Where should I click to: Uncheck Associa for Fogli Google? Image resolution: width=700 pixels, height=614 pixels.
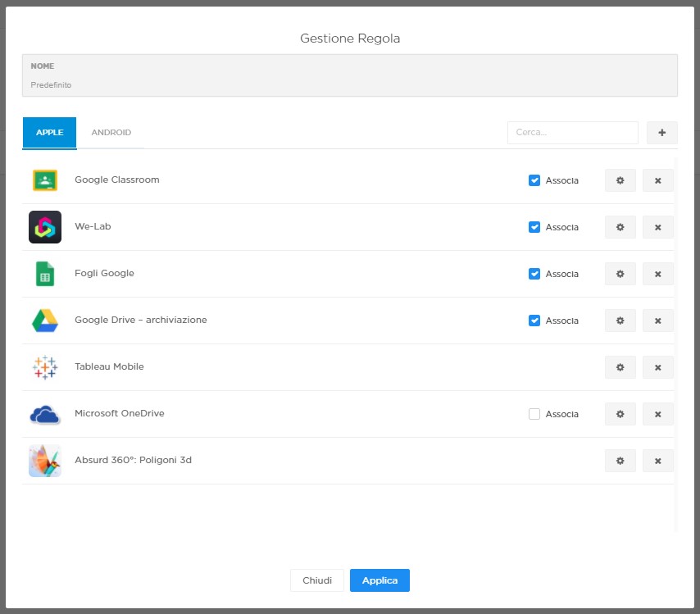(x=534, y=274)
